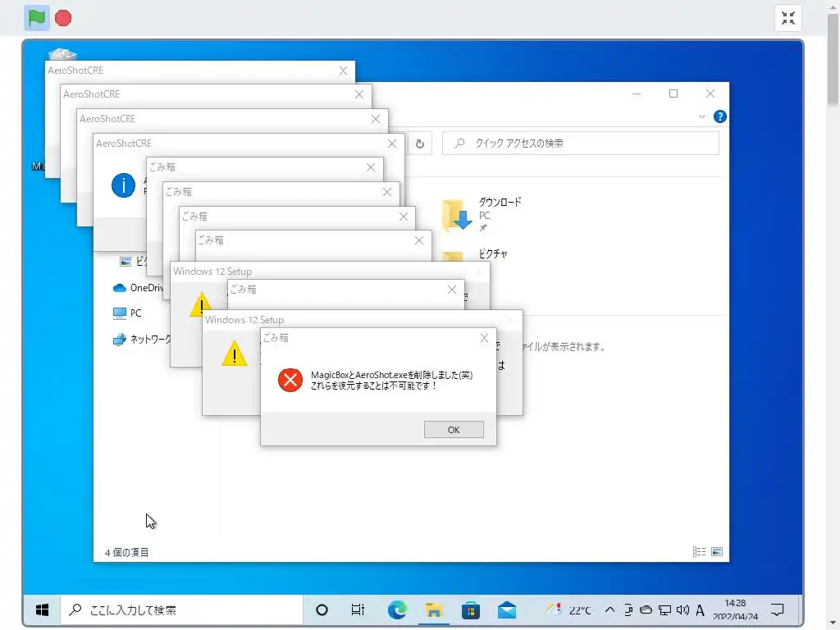Click the red stop button

click(x=63, y=18)
